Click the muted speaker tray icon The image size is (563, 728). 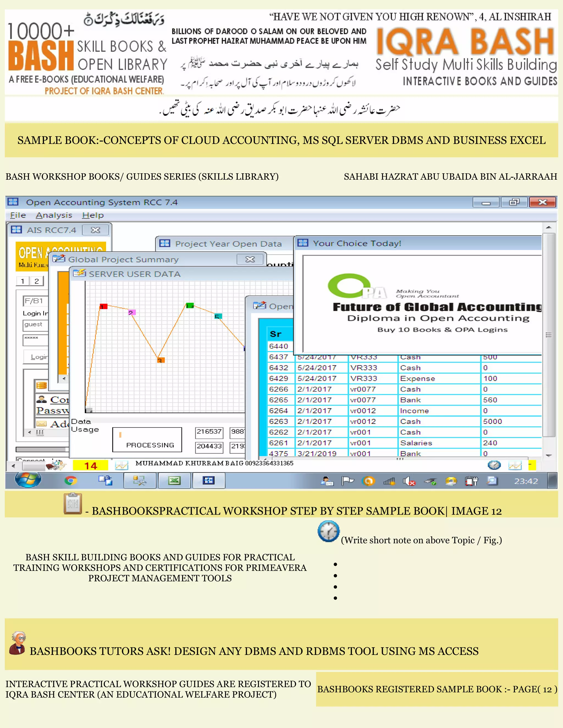pyautogui.click(x=409, y=481)
